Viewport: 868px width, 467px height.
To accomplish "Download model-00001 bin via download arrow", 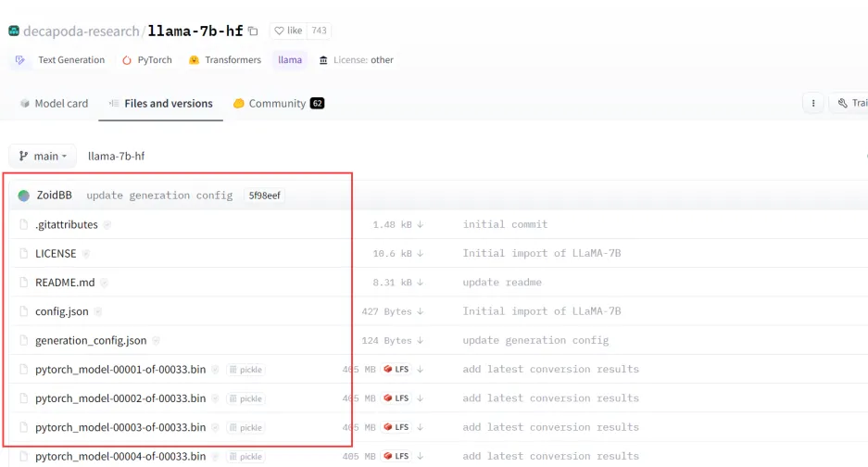I will 421,369.
